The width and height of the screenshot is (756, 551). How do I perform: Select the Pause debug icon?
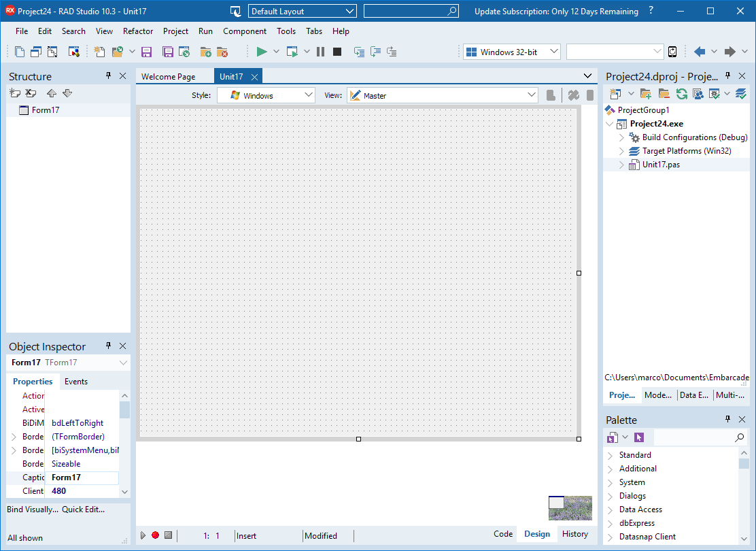tap(320, 51)
